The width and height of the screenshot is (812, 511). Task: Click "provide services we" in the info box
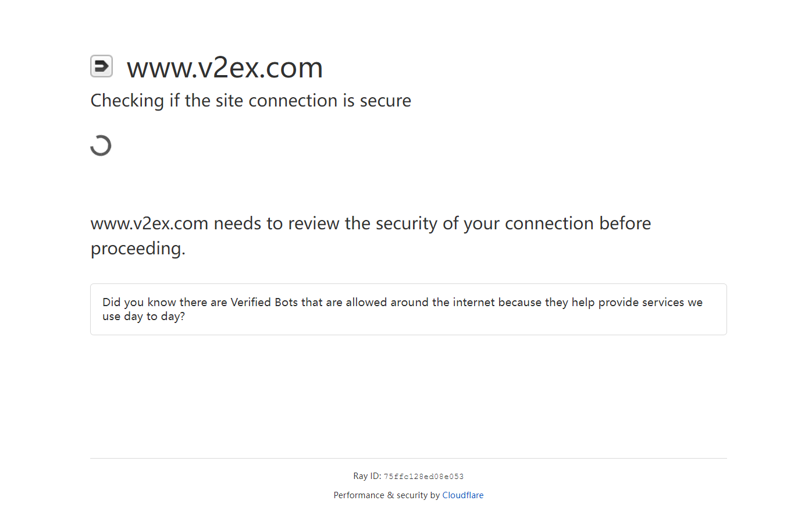(650, 302)
